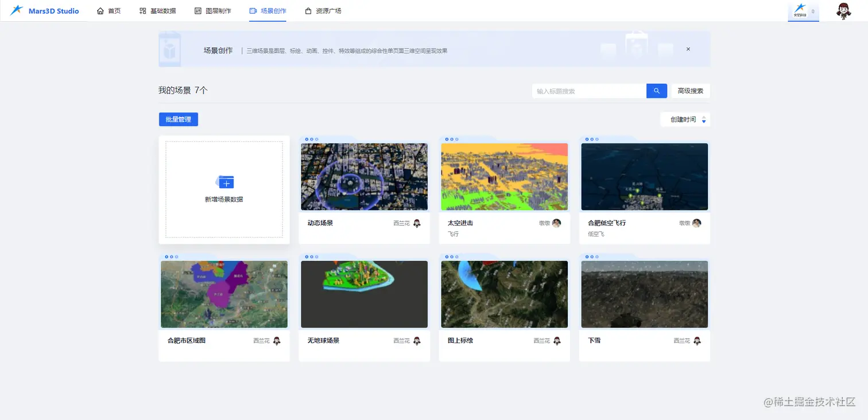
Task: Click the 飞行 tag under 太空进击
Action: pyautogui.click(x=453, y=234)
